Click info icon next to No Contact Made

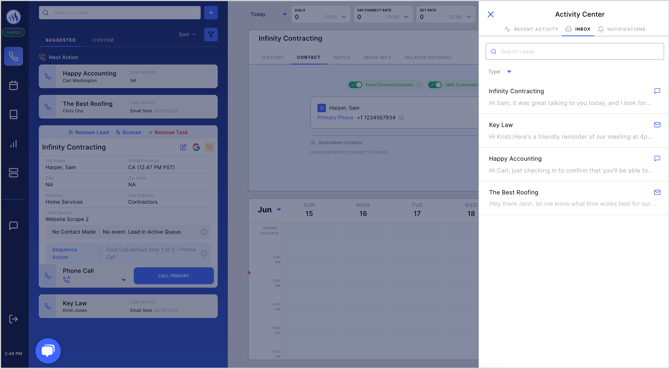pyautogui.click(x=204, y=232)
